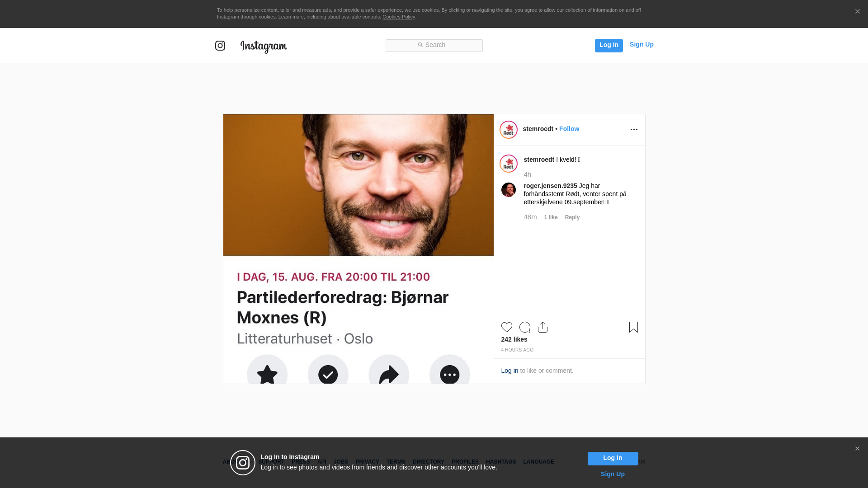This screenshot has width=868, height=488.
Task: Follow the stemroedt account
Action: coord(569,129)
